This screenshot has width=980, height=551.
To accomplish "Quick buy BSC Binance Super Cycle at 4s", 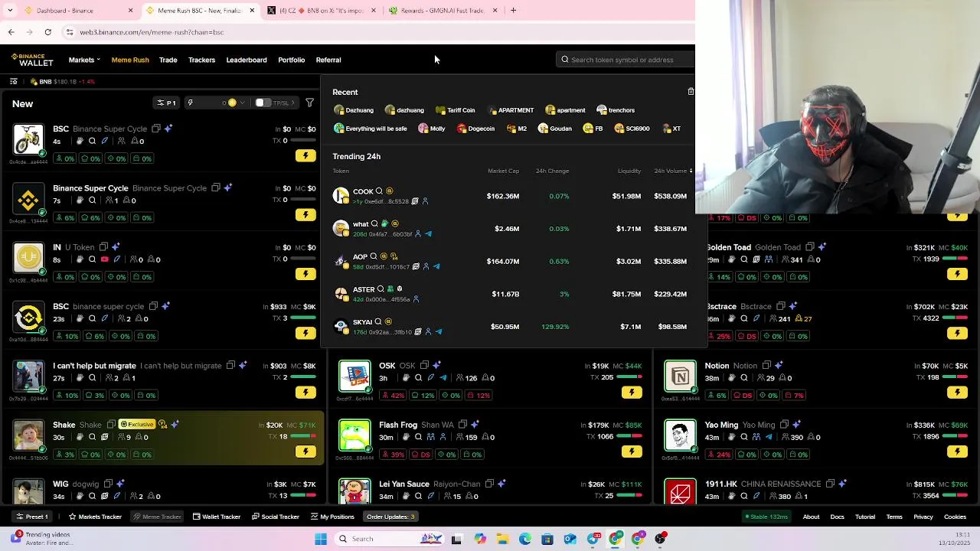I will [x=305, y=155].
